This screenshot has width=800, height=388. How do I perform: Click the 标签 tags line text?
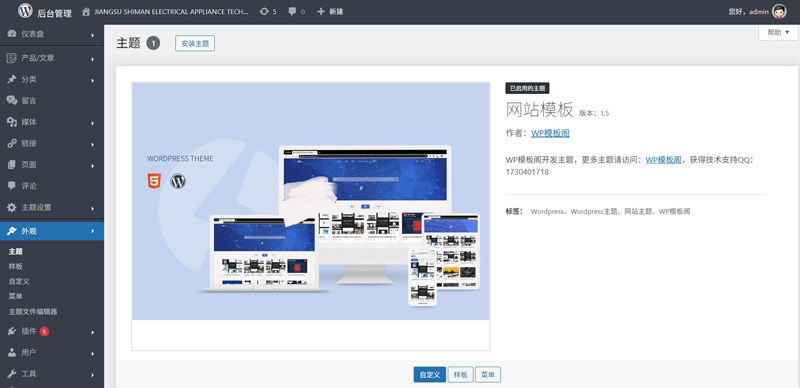(598, 211)
